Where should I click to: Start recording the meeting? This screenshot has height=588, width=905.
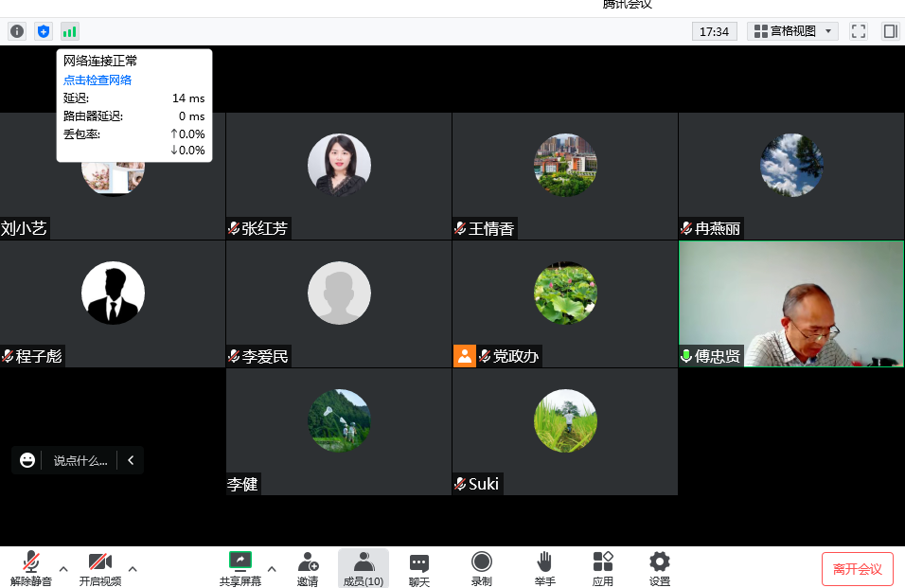click(481, 568)
